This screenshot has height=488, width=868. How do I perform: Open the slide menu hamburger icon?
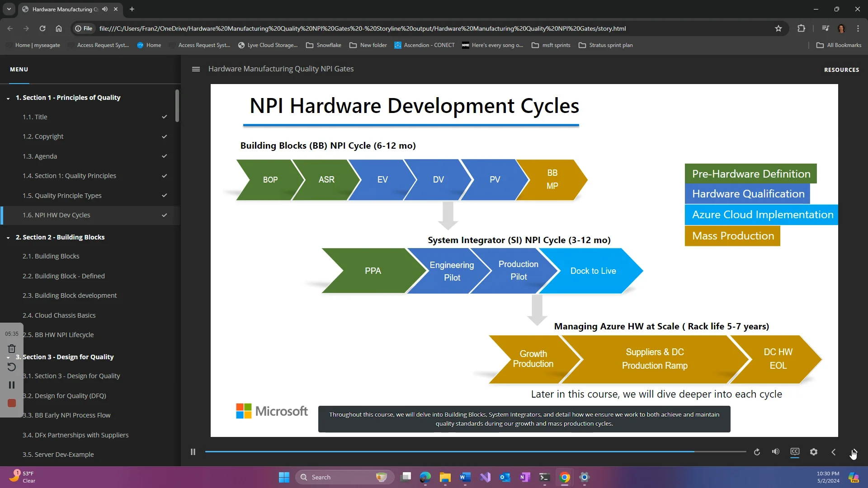coord(196,69)
